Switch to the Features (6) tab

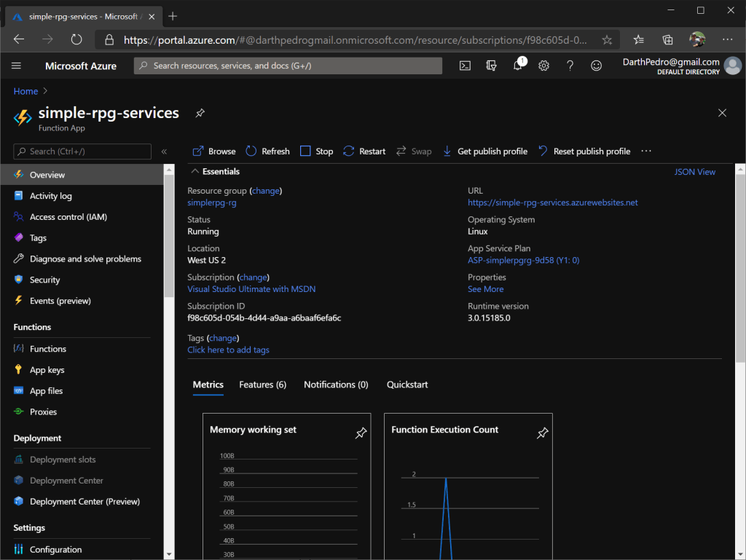coord(262,384)
